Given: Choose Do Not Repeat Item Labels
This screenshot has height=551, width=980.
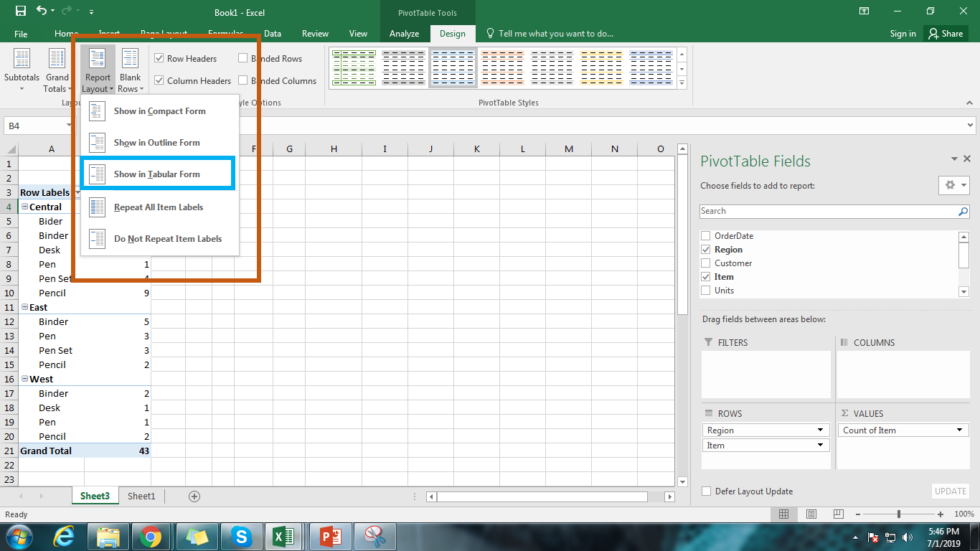Looking at the screenshot, I should click(168, 239).
